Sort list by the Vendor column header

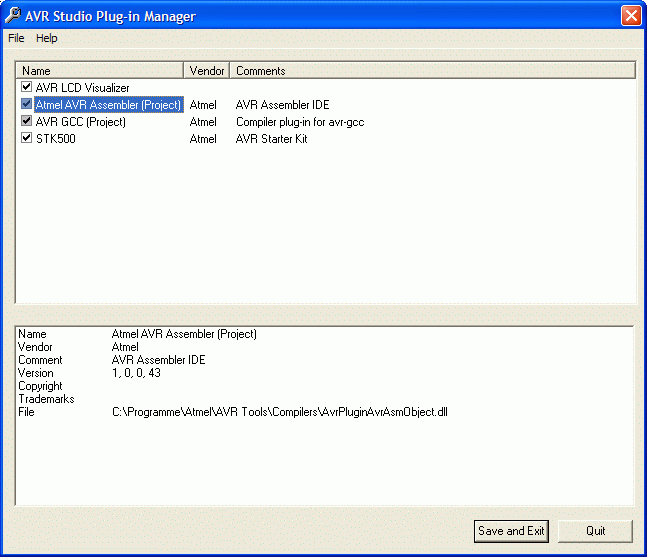tap(206, 71)
